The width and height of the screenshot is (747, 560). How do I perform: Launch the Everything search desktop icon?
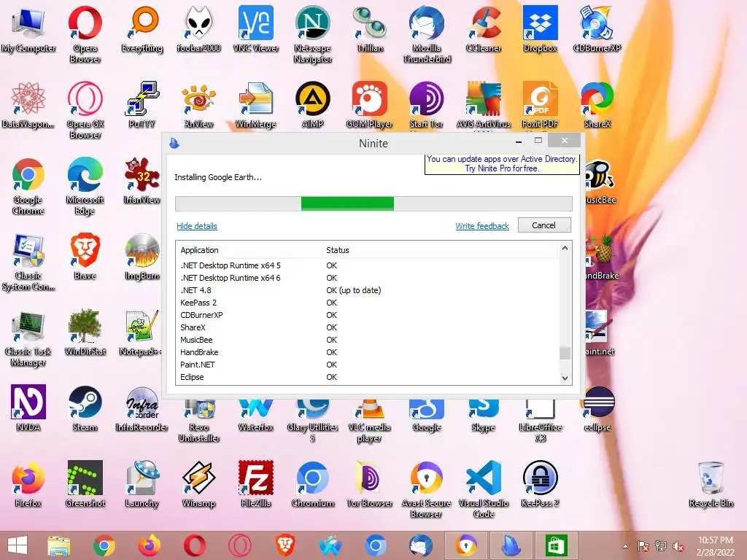(x=142, y=28)
